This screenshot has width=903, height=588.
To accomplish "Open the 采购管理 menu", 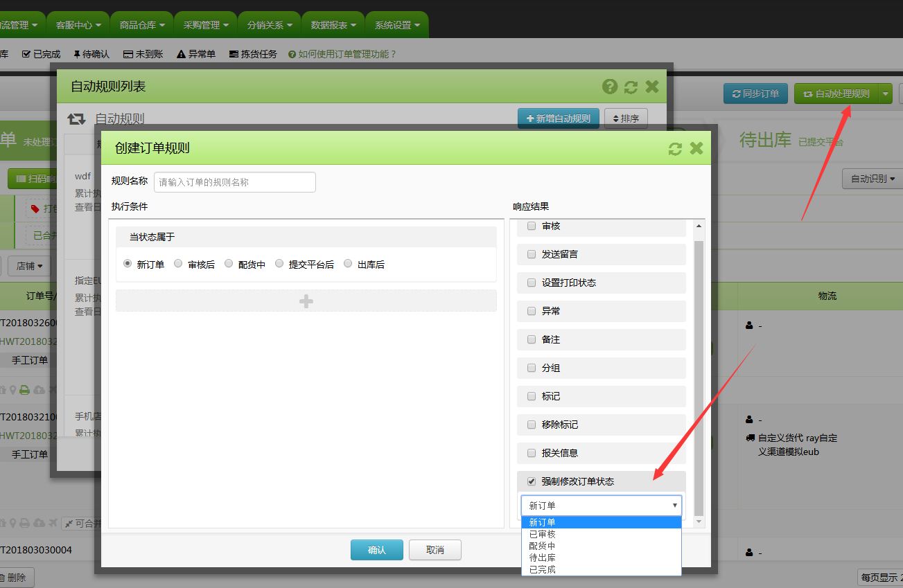I will (x=206, y=25).
